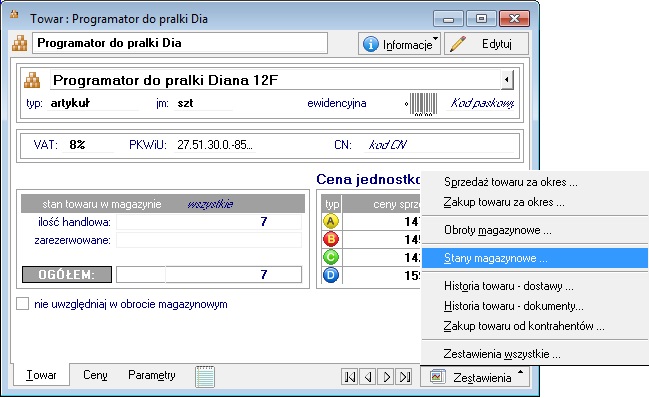Click the arrow beside the product name field
Viewport: 649px width, 398px height.
pyautogui.click(x=507, y=79)
